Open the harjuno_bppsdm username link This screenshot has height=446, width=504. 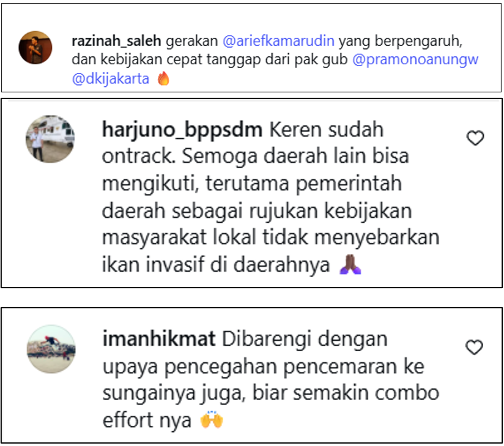(x=182, y=130)
